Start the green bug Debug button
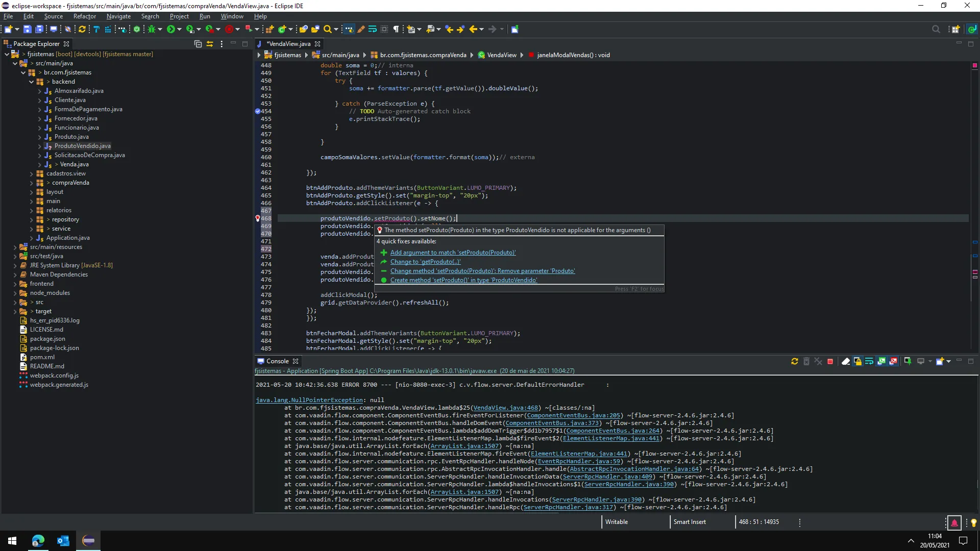The image size is (980, 551). 151,29
